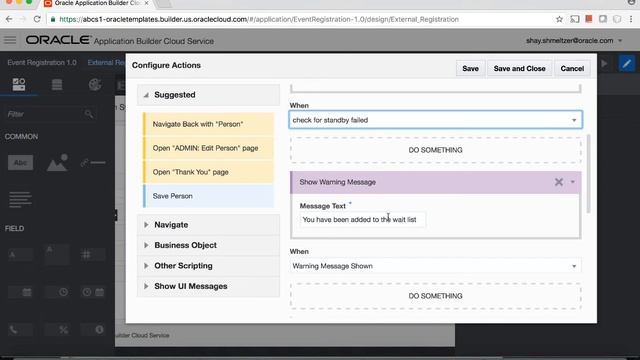Screen dimensions: 640x360
Task: Click the lower DO SOMETHING drop zone
Action: (436, 296)
